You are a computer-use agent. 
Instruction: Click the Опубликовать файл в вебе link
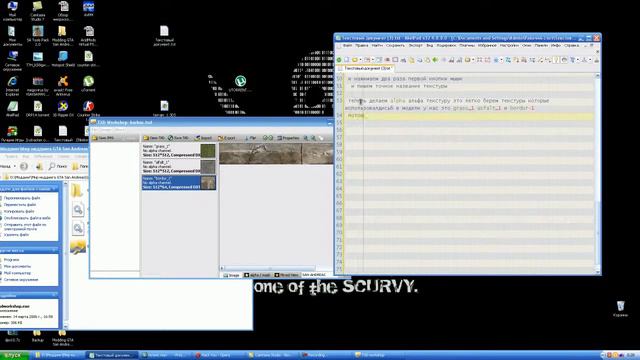[x=27, y=218]
